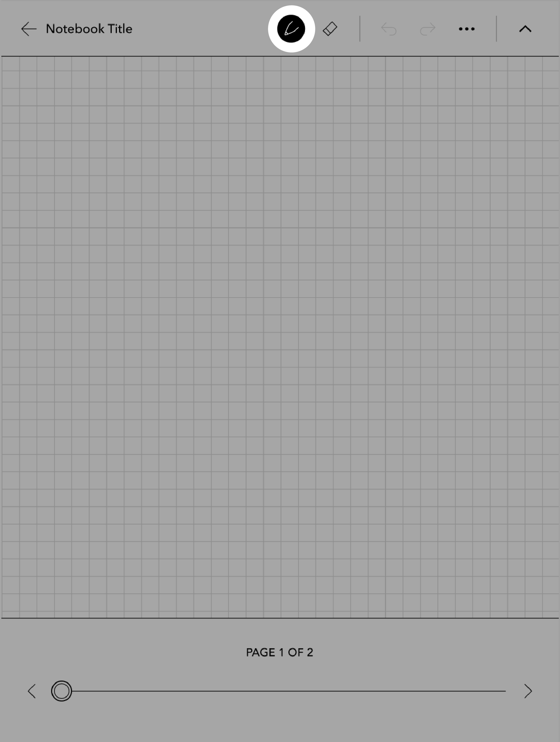
Task: Toggle undo action availability
Action: [388, 29]
